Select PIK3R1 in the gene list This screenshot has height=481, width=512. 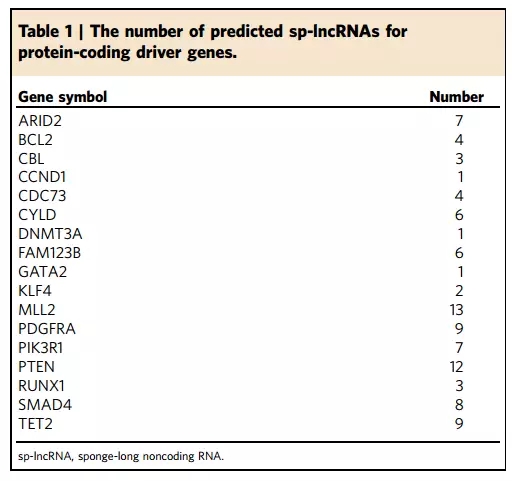tap(41, 348)
